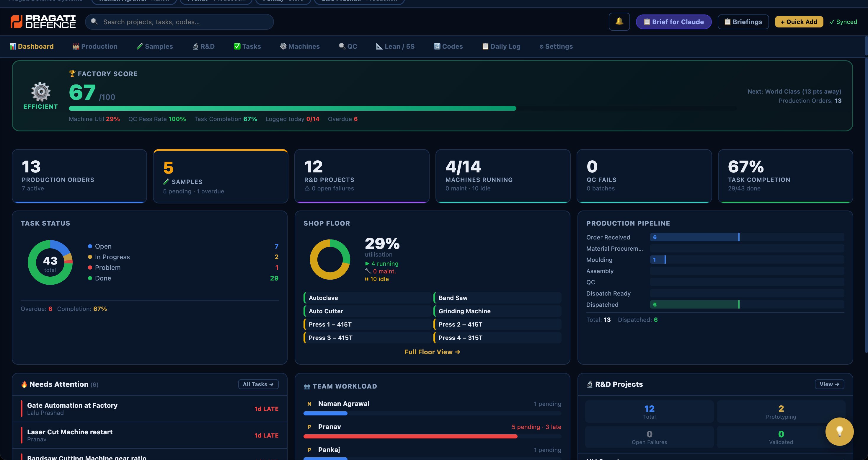Switch to the Samples tab
Image resolution: width=868 pixels, height=460 pixels.
[155, 46]
